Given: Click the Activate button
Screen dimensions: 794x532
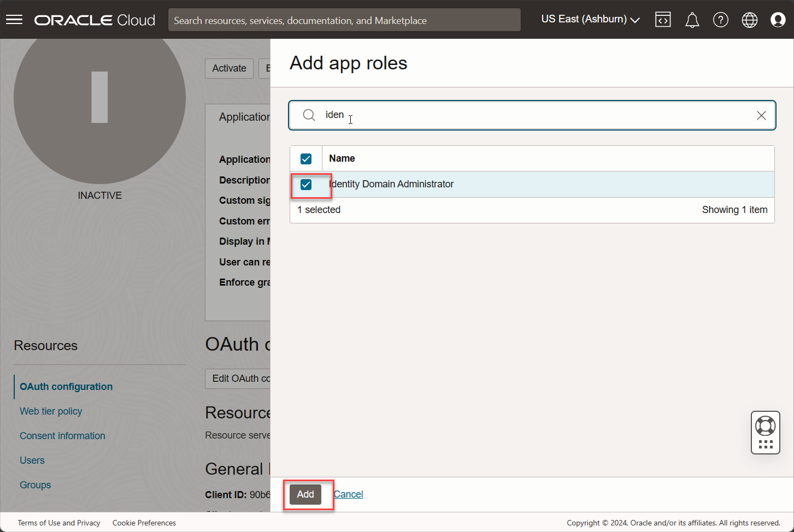Looking at the screenshot, I should pyautogui.click(x=229, y=68).
